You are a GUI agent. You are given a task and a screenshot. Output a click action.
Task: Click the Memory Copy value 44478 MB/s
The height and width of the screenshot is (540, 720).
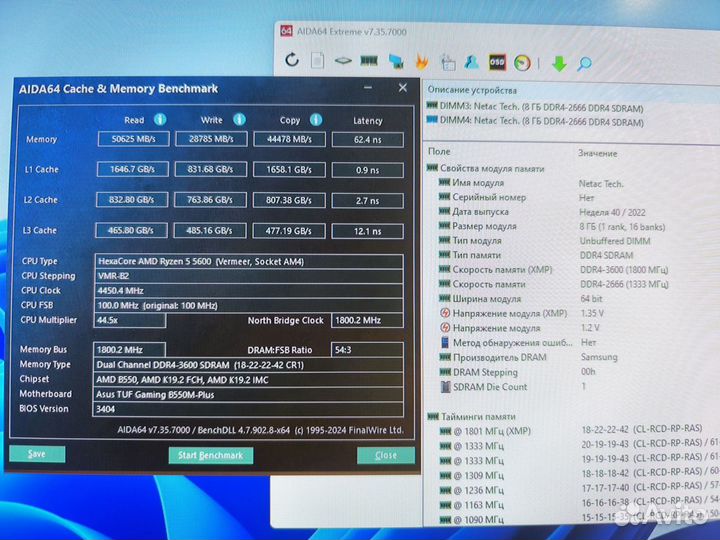pyautogui.click(x=289, y=139)
